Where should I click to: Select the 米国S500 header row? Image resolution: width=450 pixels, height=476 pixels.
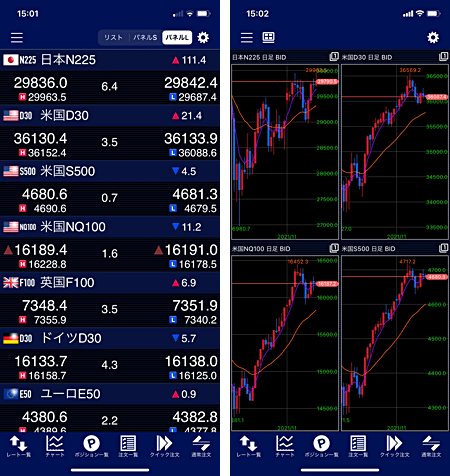pyautogui.click(x=110, y=171)
